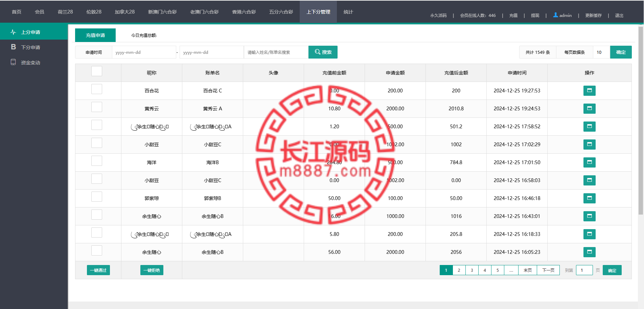Select 下分申请 in the sidebar

click(34, 47)
